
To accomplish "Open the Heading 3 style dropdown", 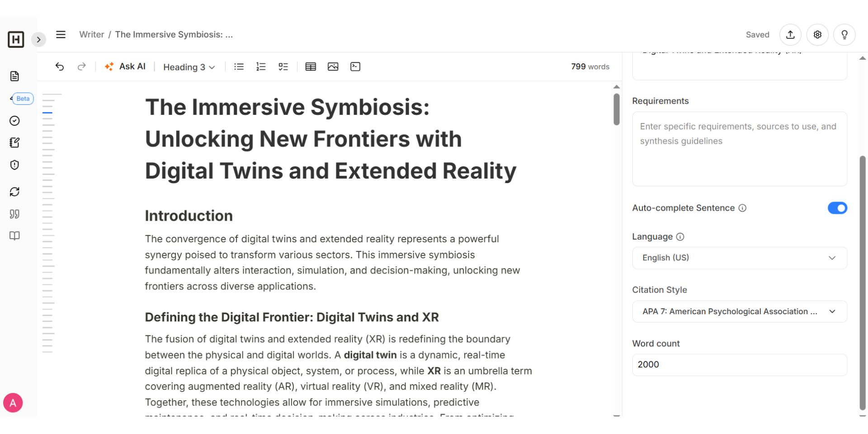I will click(189, 67).
